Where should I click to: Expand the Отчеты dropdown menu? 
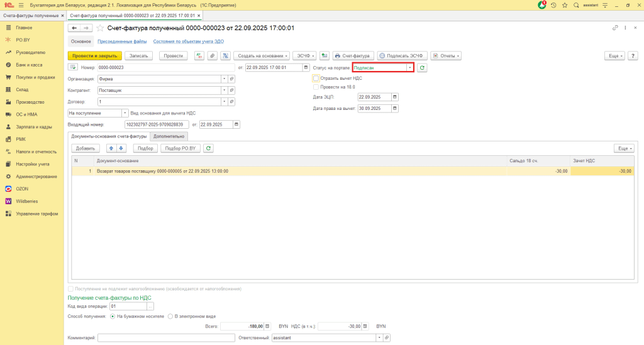click(x=446, y=56)
